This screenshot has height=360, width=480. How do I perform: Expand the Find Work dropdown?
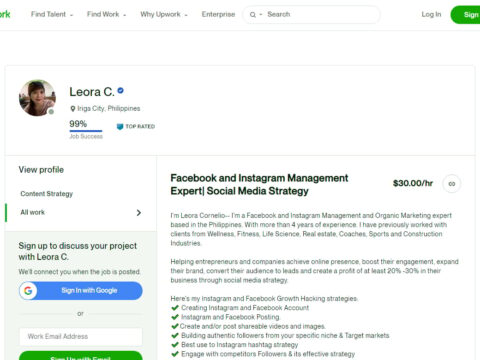tap(106, 14)
